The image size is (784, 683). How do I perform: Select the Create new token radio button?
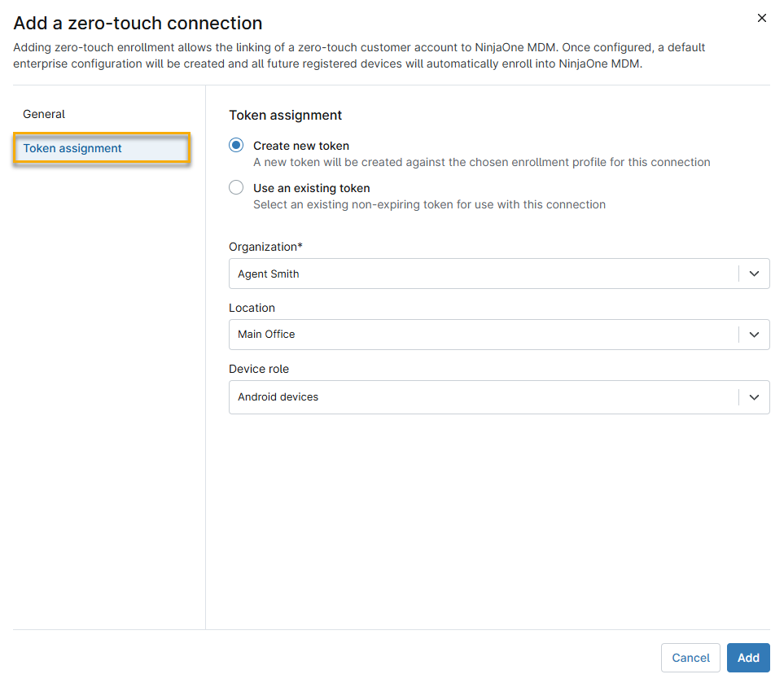pos(236,146)
